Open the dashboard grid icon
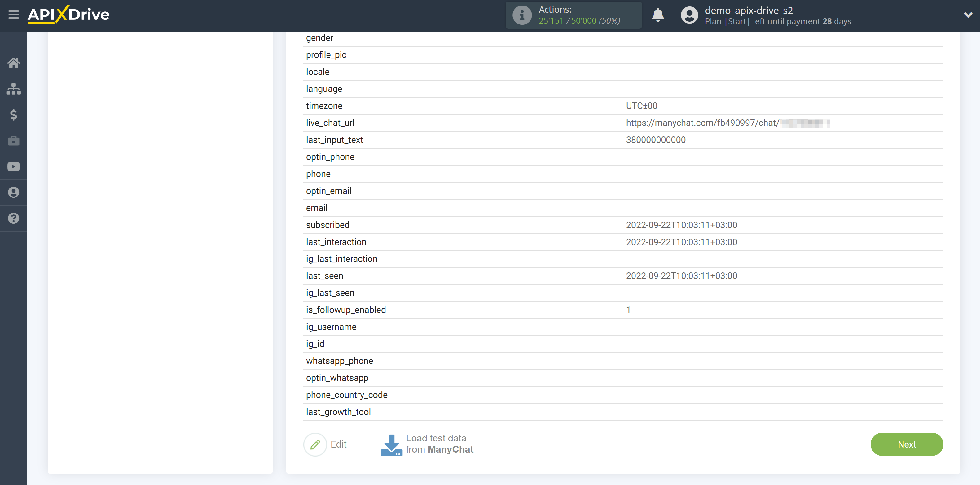The width and height of the screenshot is (980, 485). (x=13, y=88)
